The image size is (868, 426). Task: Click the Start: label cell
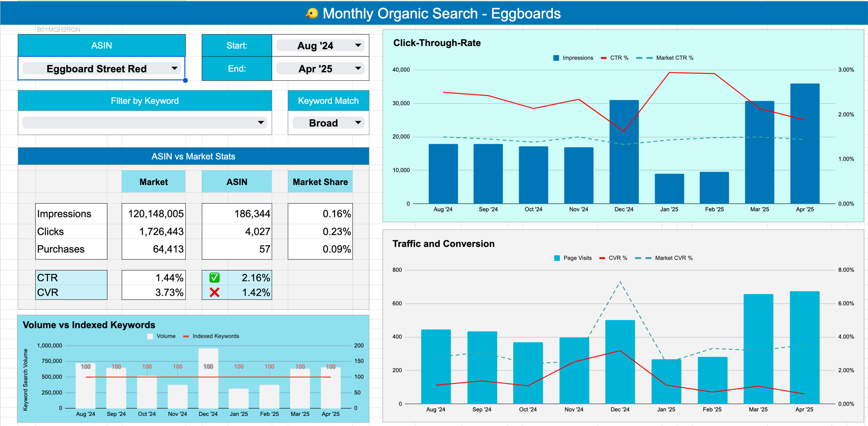pyautogui.click(x=237, y=46)
